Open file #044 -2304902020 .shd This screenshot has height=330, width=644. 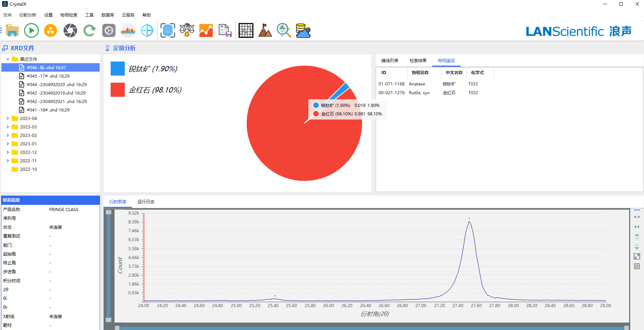pos(57,85)
